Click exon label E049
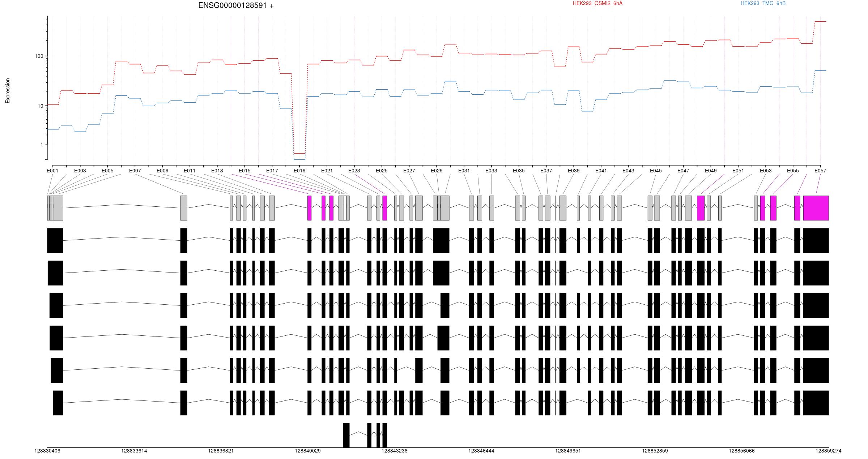 click(711, 171)
